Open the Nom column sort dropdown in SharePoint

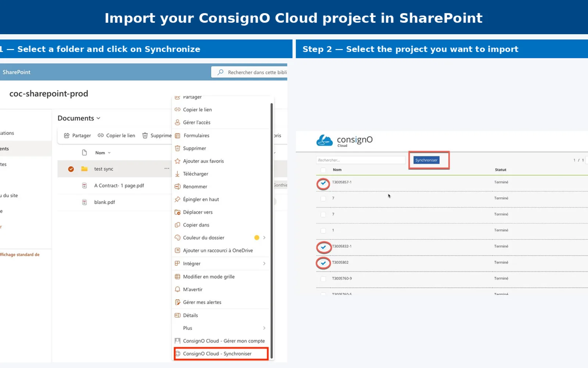coord(109,153)
